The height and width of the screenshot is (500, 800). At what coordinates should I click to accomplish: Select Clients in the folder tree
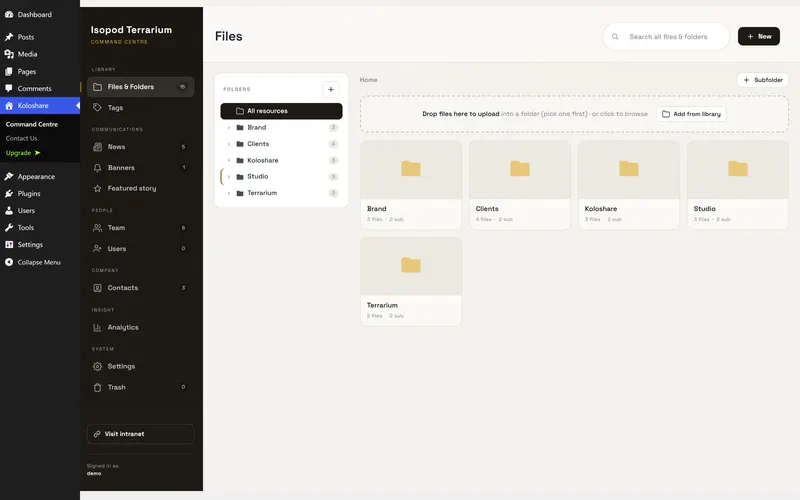[281, 144]
